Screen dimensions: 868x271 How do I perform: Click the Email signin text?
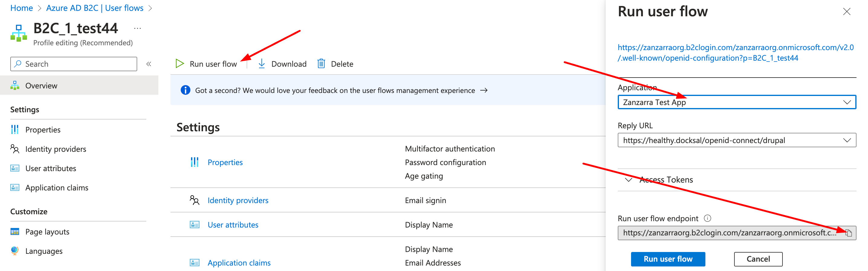pyautogui.click(x=425, y=200)
